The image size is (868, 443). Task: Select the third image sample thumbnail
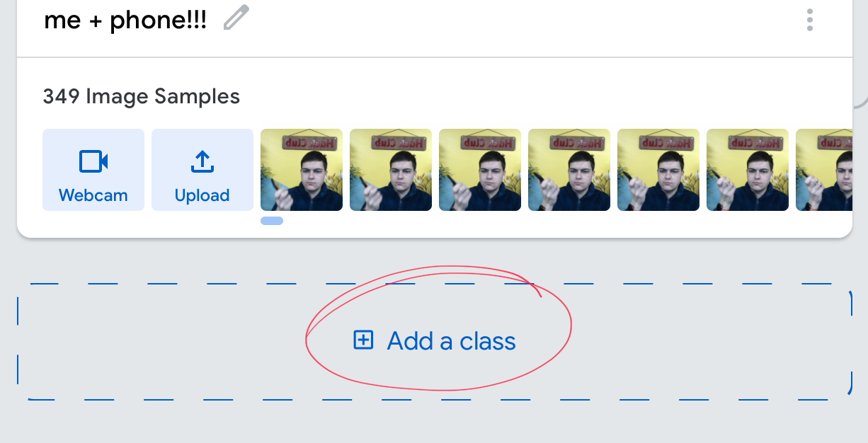(x=480, y=170)
